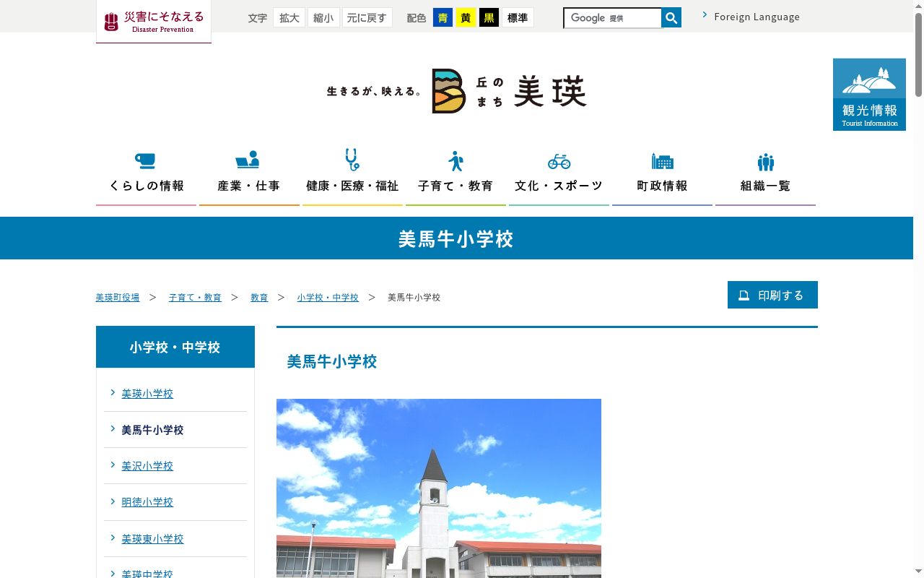Click the school building photo
Screen dimensions: 924x578
439,488
